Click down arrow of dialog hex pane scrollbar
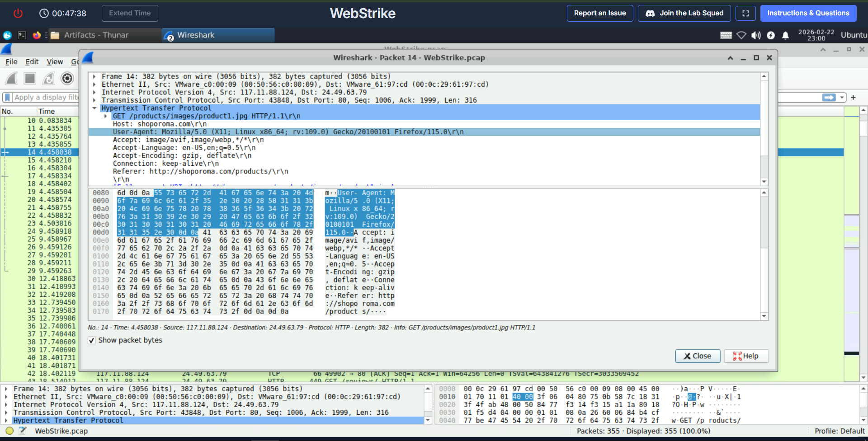868x441 pixels. tap(764, 316)
